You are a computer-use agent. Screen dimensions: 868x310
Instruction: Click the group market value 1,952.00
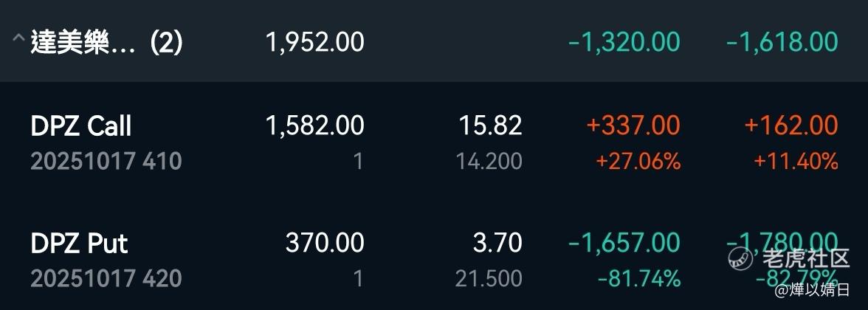pyautogui.click(x=315, y=43)
